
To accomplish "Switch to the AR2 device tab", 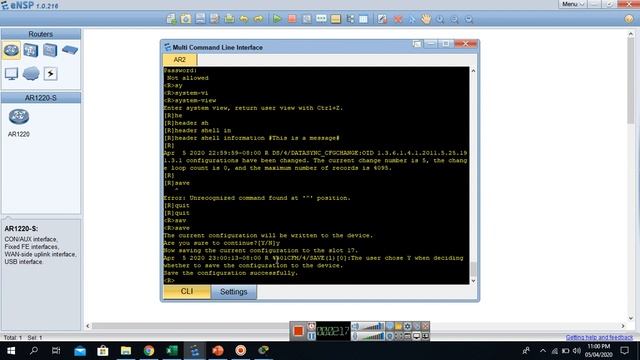I will click(x=180, y=60).
